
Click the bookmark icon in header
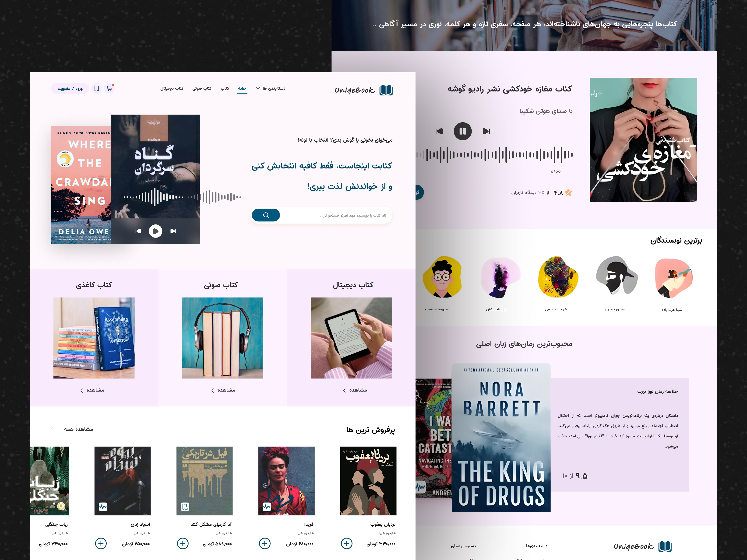(x=97, y=88)
